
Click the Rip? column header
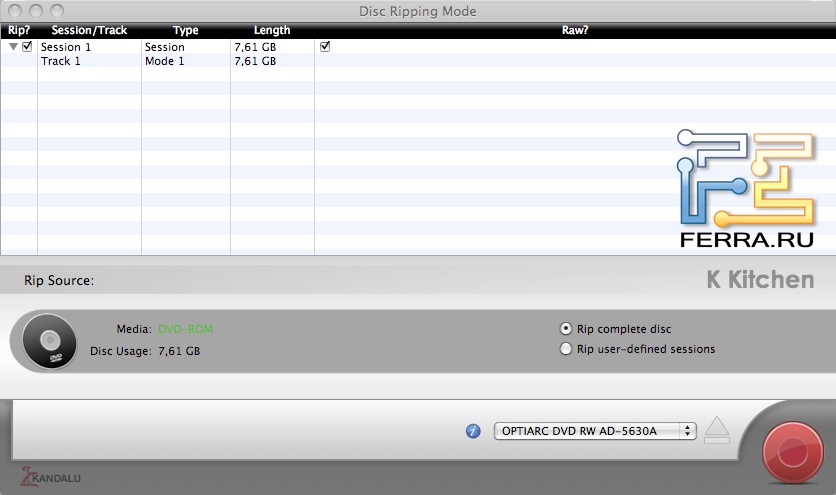19,30
